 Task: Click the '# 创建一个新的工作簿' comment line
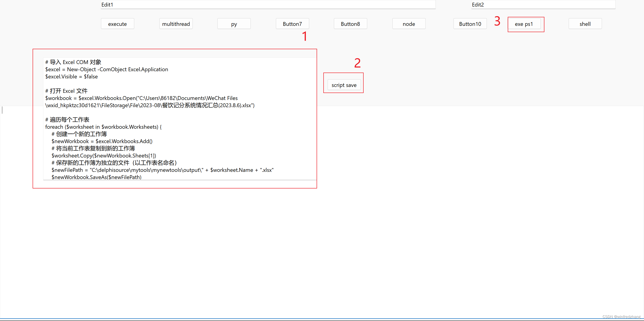pyautogui.click(x=79, y=134)
